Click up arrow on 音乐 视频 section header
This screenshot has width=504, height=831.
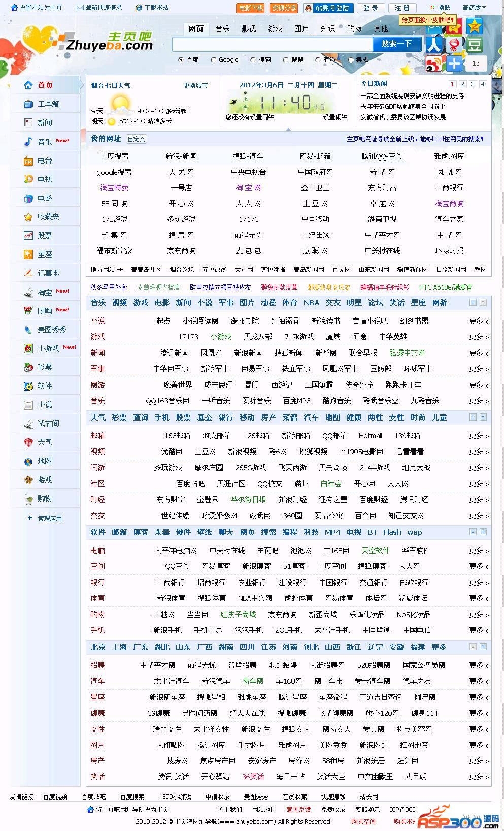click(x=483, y=302)
